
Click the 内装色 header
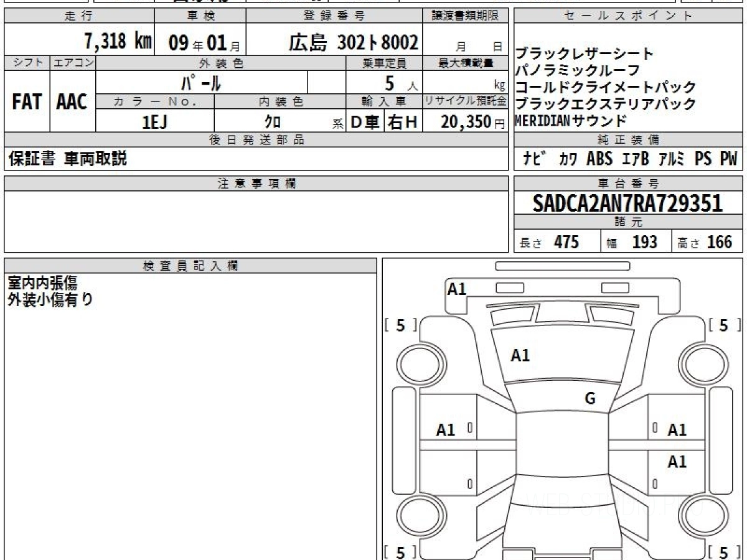pyautogui.click(x=280, y=101)
